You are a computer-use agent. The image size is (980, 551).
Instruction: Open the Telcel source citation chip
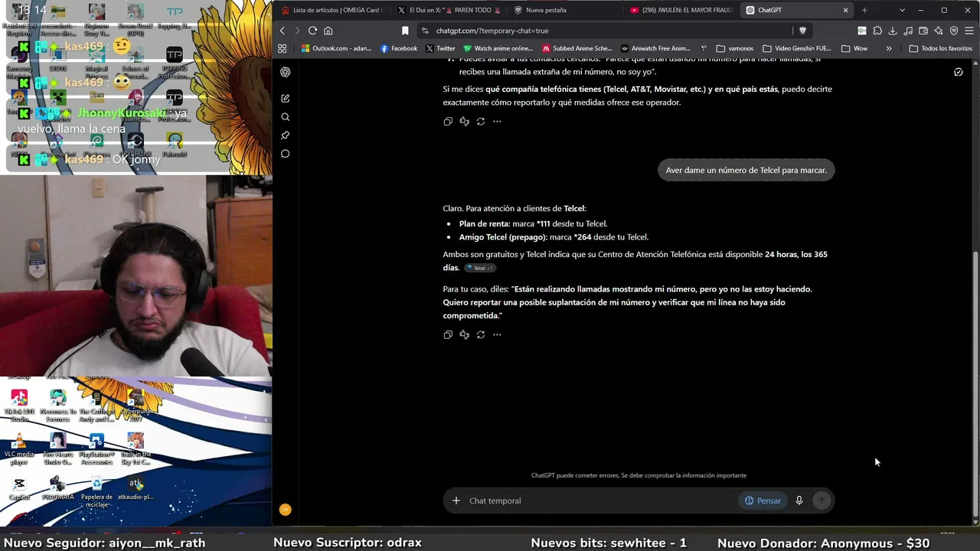(480, 268)
